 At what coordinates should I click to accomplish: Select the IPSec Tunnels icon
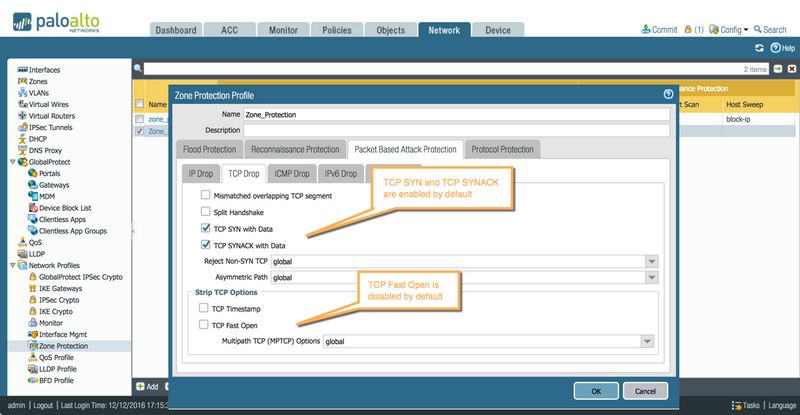coord(22,127)
